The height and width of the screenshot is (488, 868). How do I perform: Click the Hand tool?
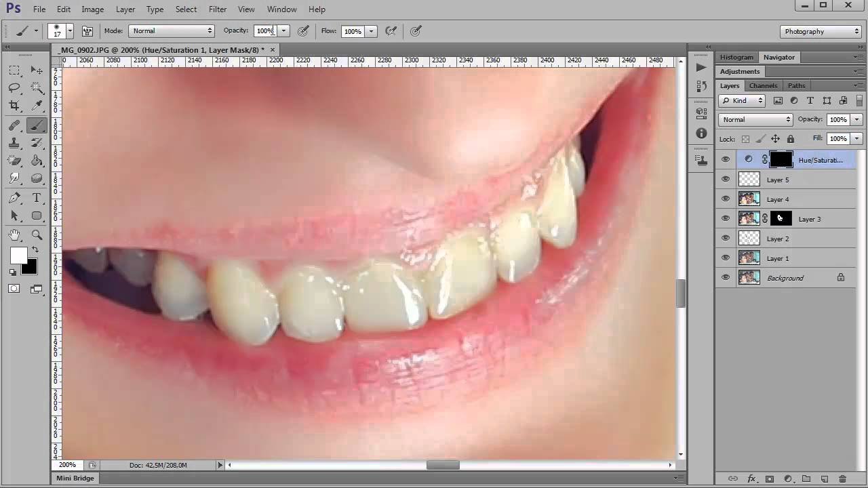[x=14, y=235]
